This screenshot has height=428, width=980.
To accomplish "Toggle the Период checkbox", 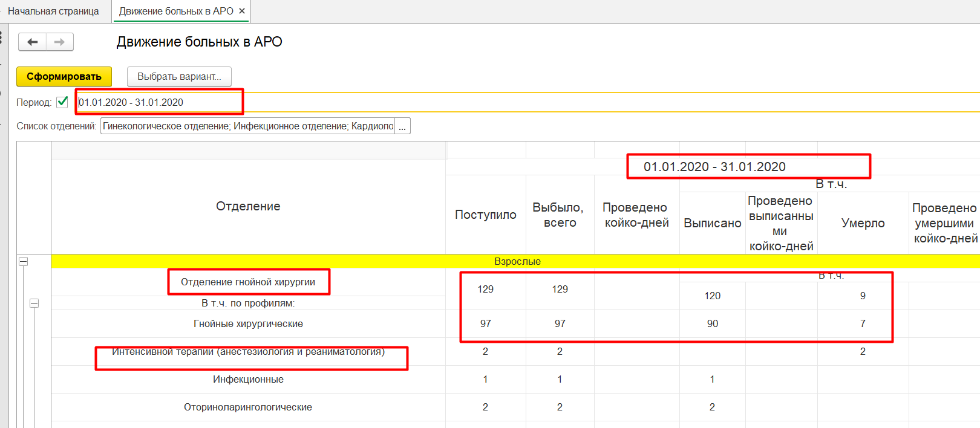I will click(62, 102).
